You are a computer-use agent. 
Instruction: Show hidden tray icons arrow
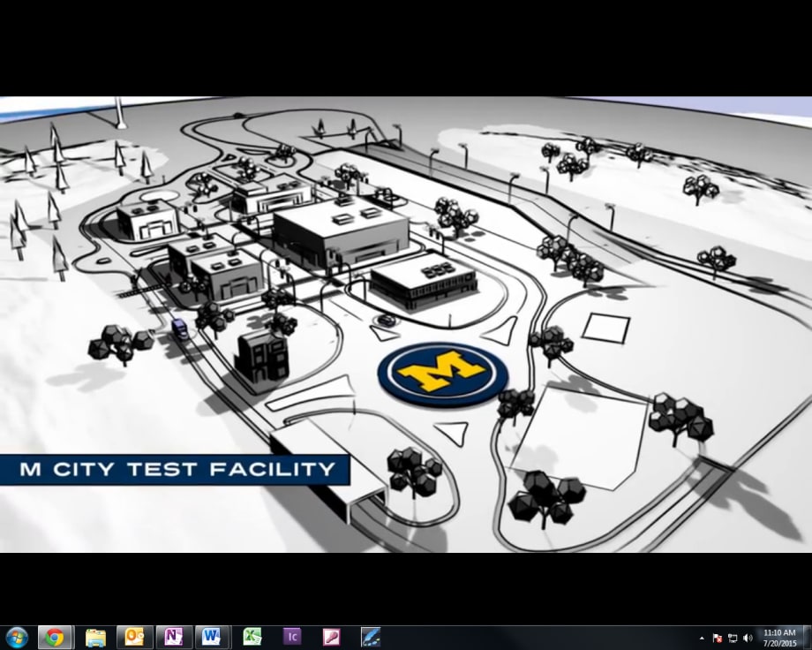pyautogui.click(x=702, y=639)
